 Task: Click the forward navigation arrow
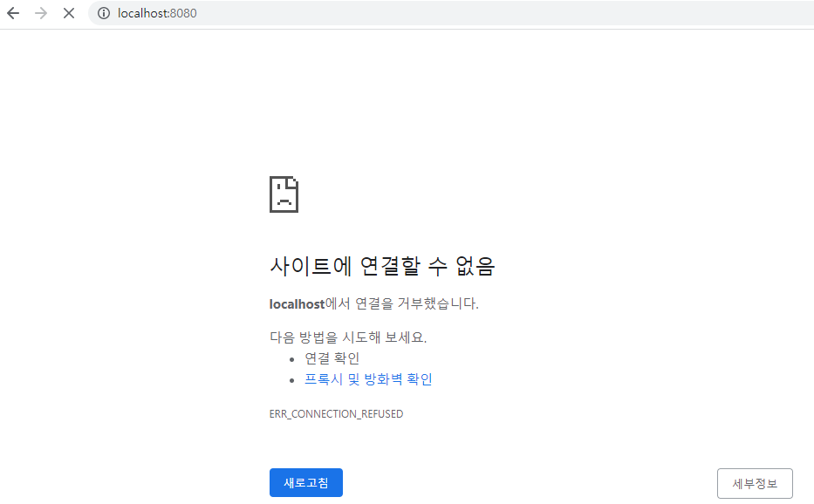(x=40, y=13)
